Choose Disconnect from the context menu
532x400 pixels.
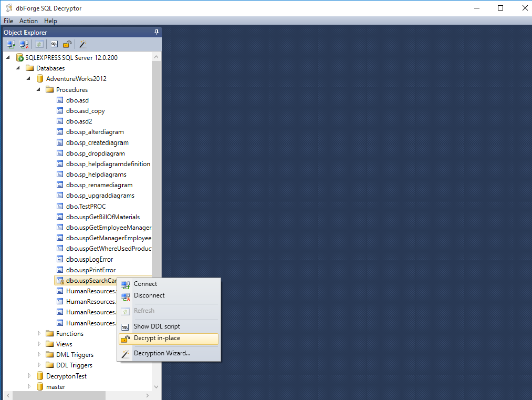point(169,295)
